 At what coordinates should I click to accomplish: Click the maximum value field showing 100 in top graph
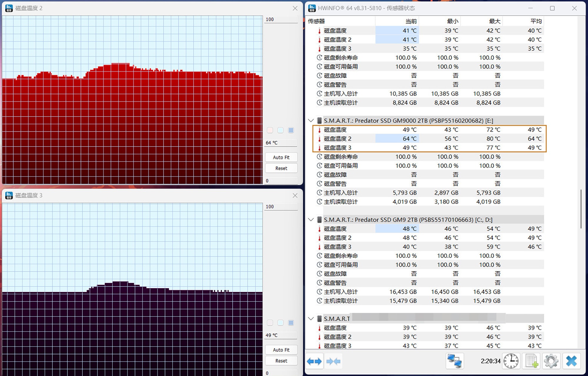coord(281,19)
